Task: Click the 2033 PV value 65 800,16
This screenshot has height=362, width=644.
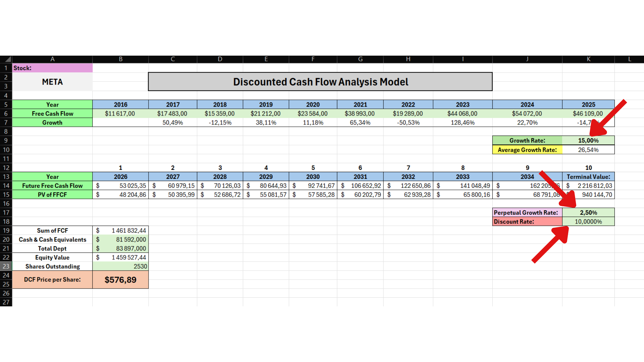Action: (463, 195)
